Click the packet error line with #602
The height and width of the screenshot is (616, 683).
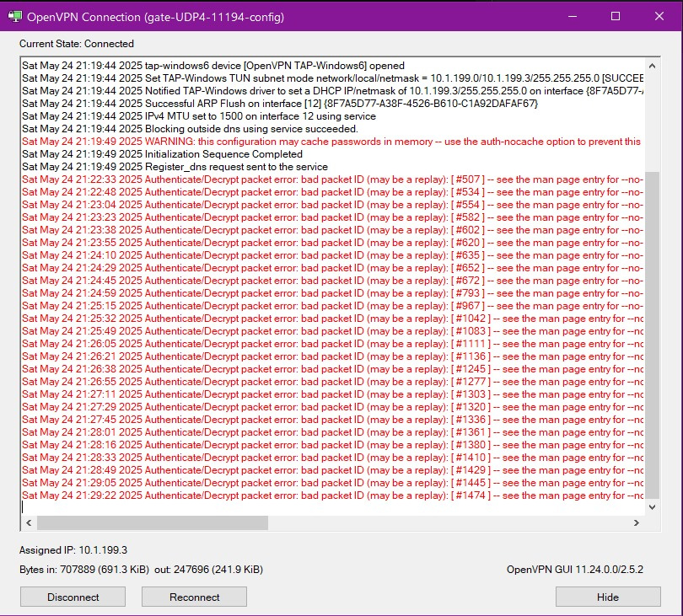[332, 230]
